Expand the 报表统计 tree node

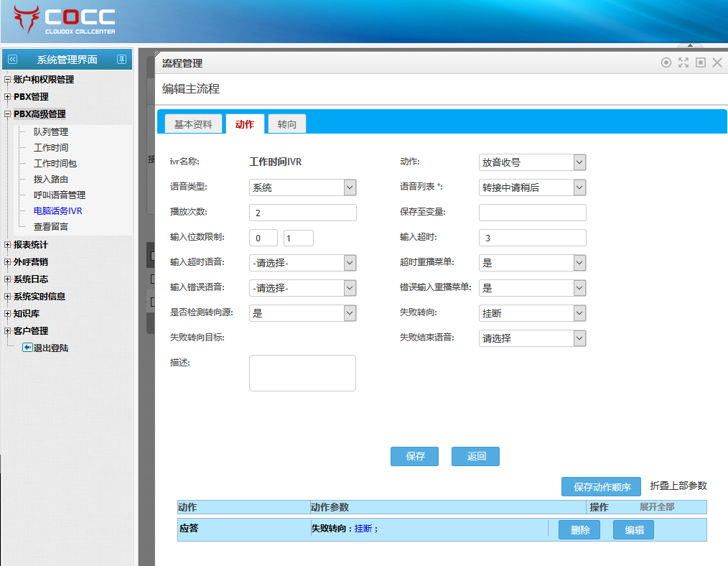click(8, 245)
